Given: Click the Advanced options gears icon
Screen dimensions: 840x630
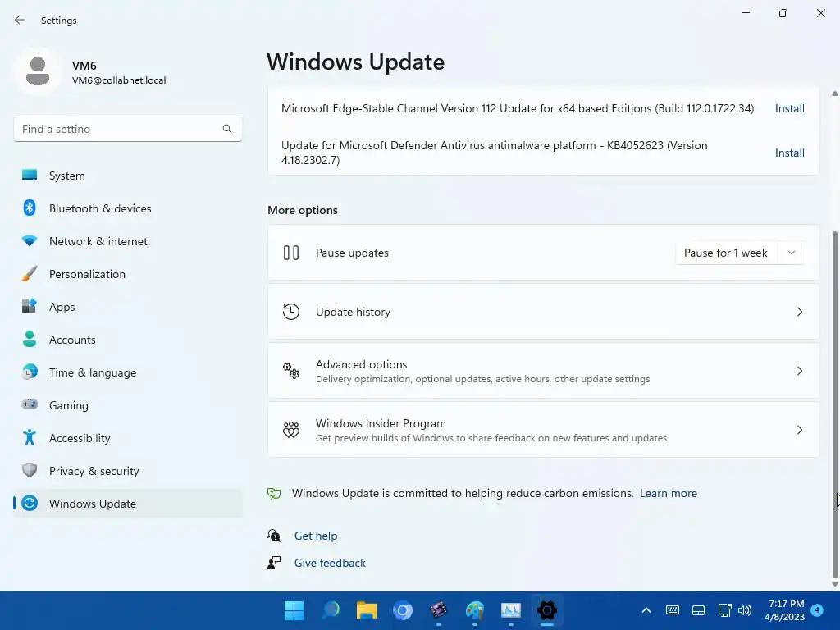Looking at the screenshot, I should point(291,370).
